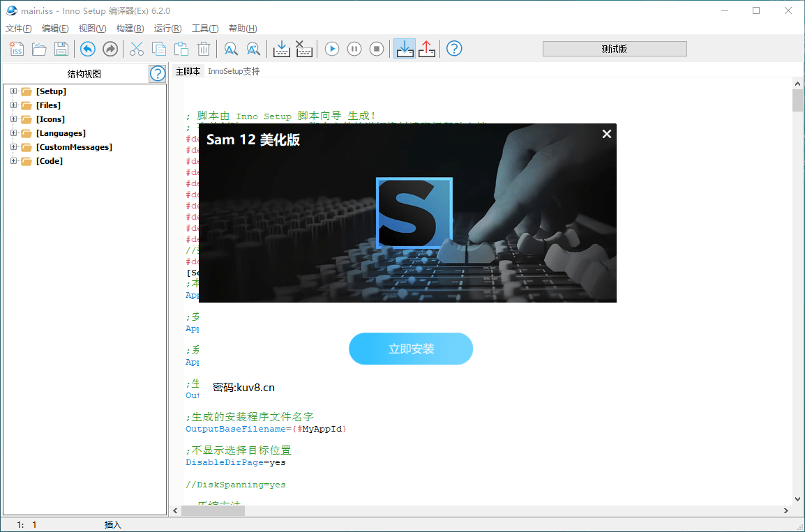Open help icon in structure view header
The image size is (805, 532).
click(158, 73)
